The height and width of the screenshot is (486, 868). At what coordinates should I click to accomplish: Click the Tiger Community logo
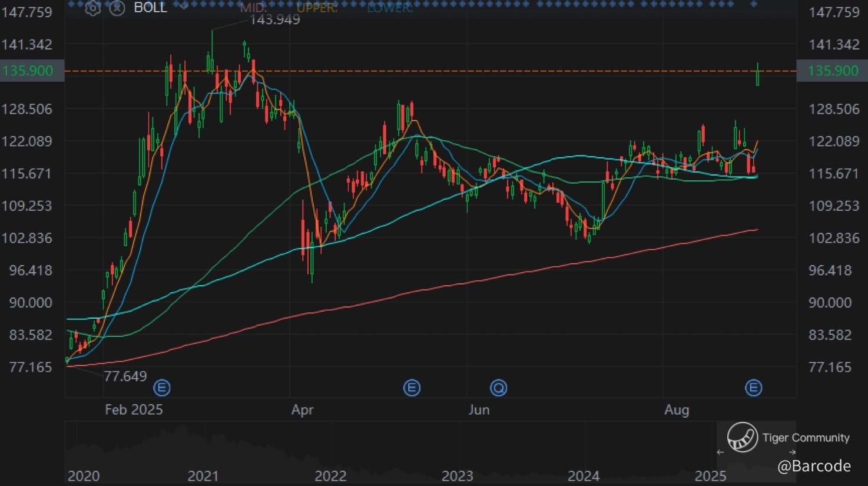point(742,437)
